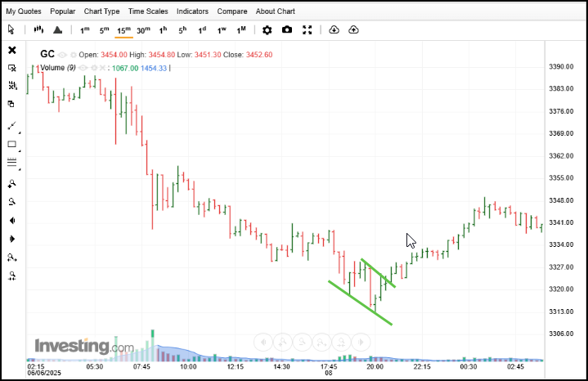588x381 pixels.
Task: Select 1d timeframe
Action: [202, 30]
